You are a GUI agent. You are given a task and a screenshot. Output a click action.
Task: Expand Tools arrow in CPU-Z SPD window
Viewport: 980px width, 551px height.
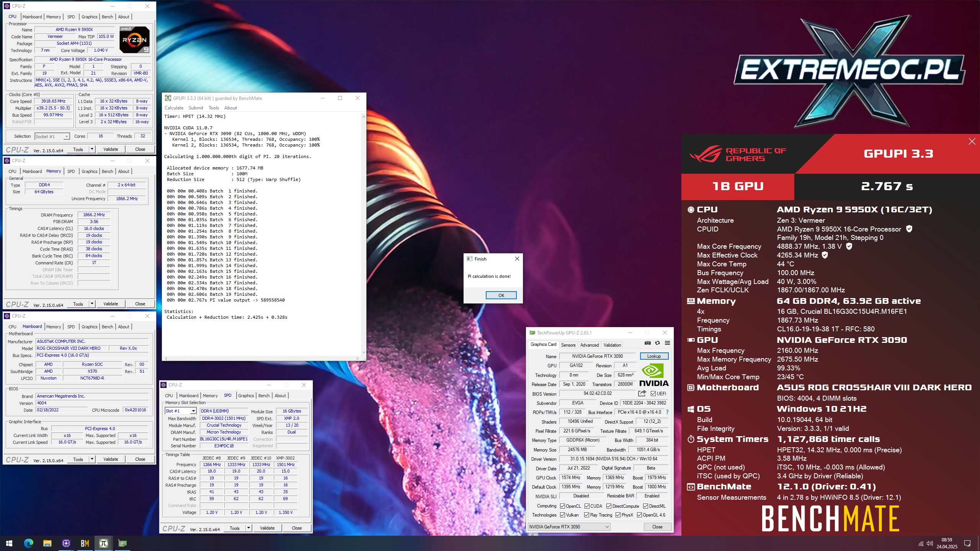coord(248,528)
